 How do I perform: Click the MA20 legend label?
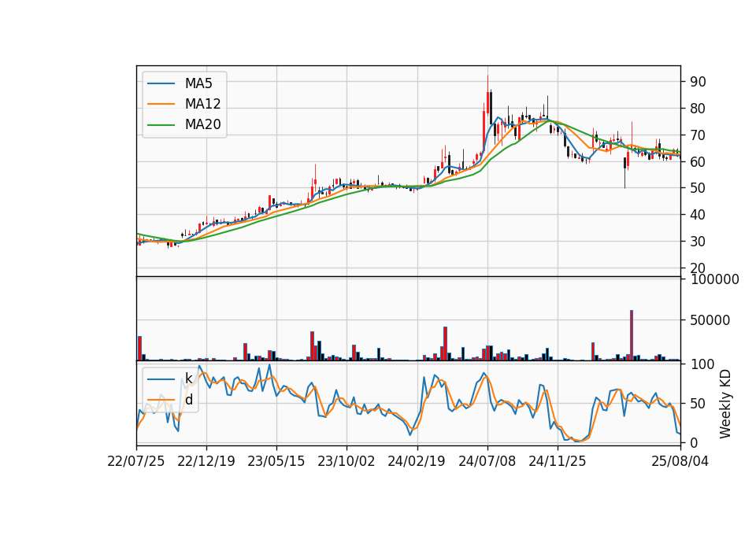tap(202, 124)
